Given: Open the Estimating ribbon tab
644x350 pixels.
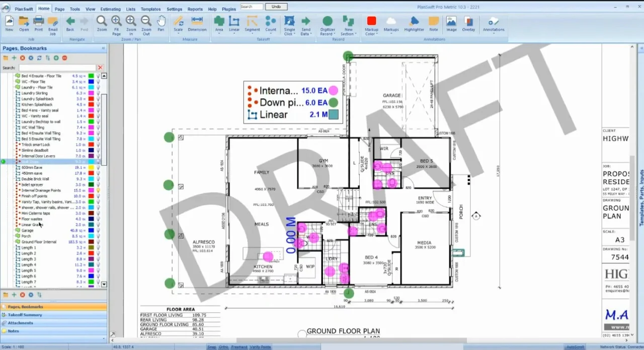Looking at the screenshot, I should (x=110, y=9).
